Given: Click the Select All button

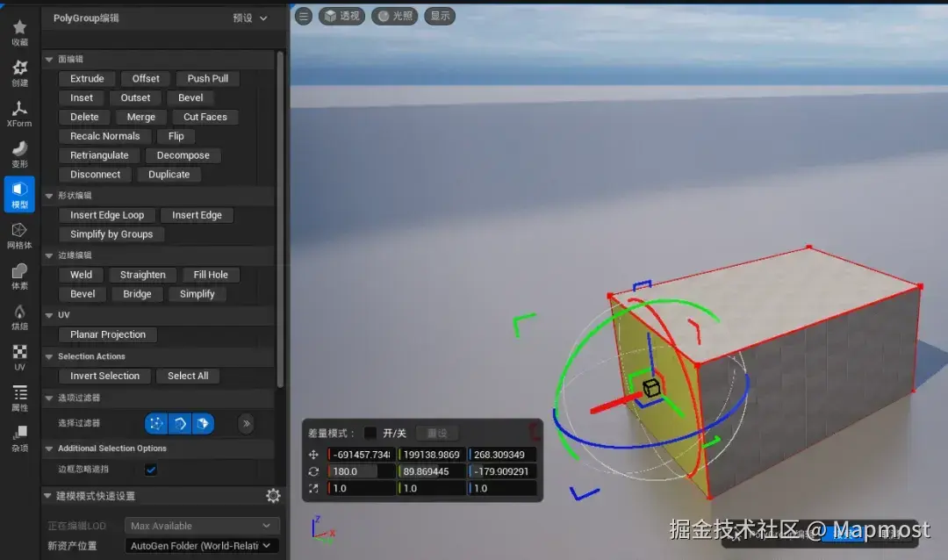Looking at the screenshot, I should point(188,376).
